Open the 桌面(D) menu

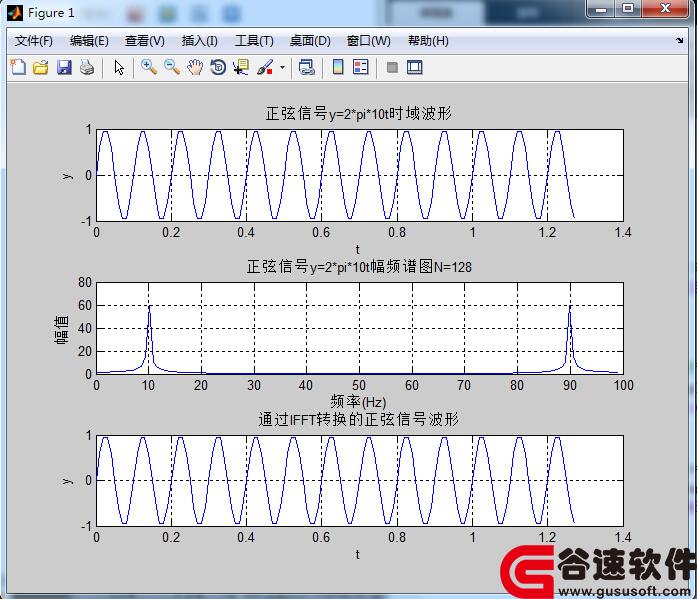tap(310, 41)
